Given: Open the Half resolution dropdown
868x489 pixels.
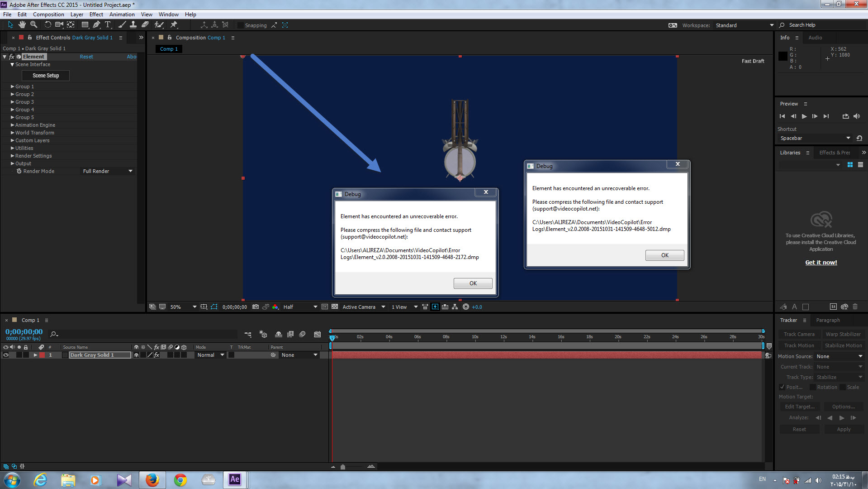Looking at the screenshot, I should click(x=300, y=307).
